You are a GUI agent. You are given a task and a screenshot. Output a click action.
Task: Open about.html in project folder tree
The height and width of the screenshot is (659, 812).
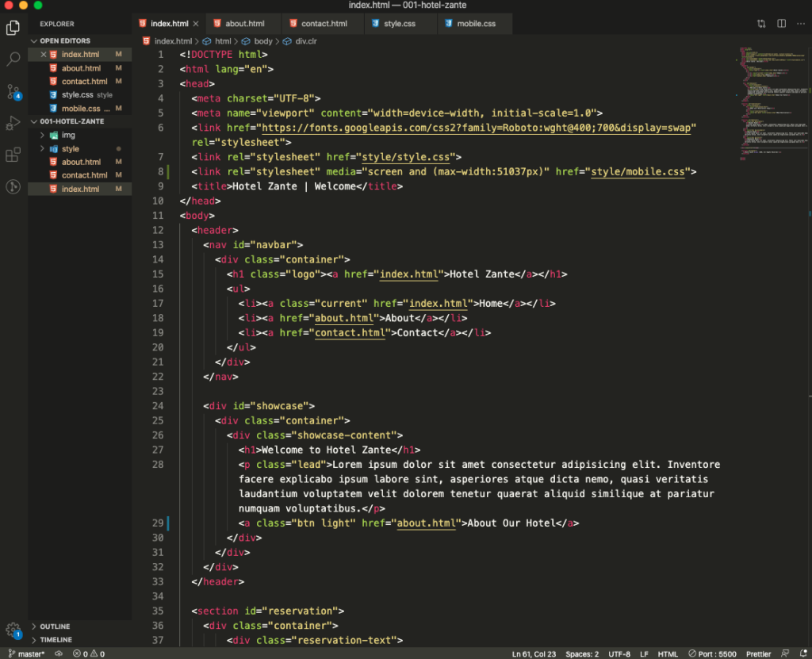coord(81,162)
